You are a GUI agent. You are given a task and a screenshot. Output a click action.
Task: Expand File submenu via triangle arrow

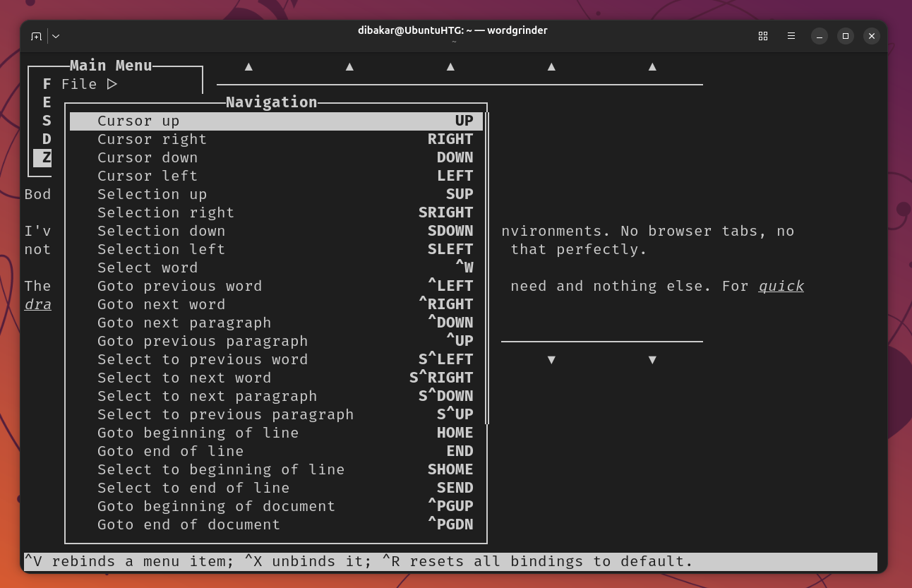[x=112, y=84]
